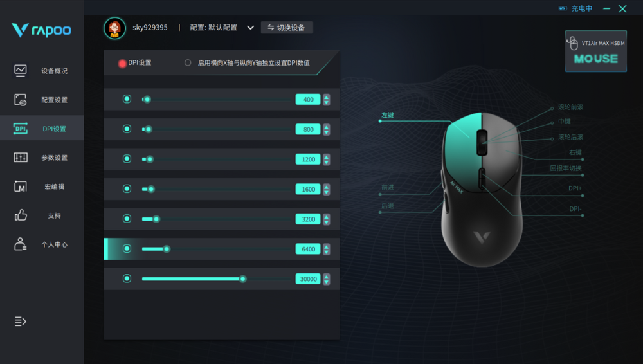Select the VT1Air MAX HSDM mouse card
Image resolution: width=643 pixels, height=364 pixels.
pyautogui.click(x=596, y=51)
